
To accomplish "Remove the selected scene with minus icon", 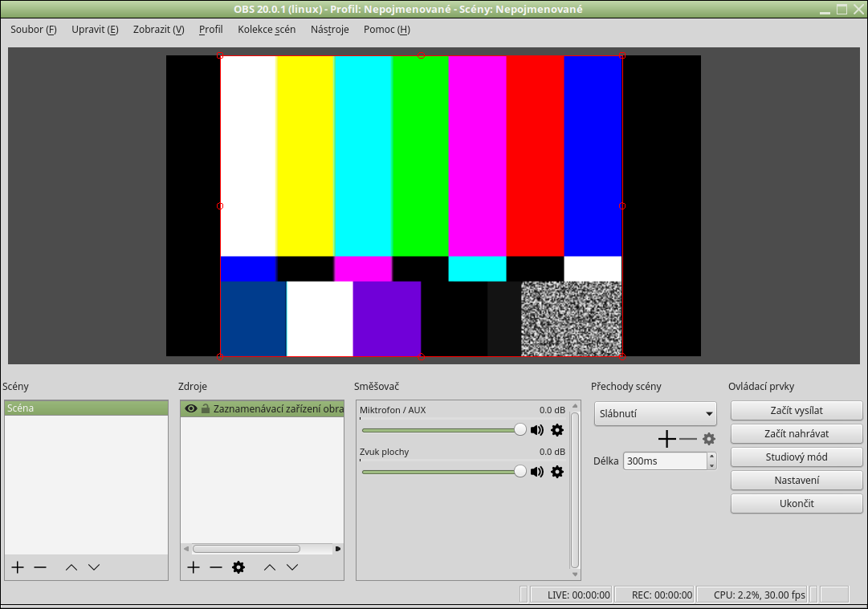I will (40, 567).
